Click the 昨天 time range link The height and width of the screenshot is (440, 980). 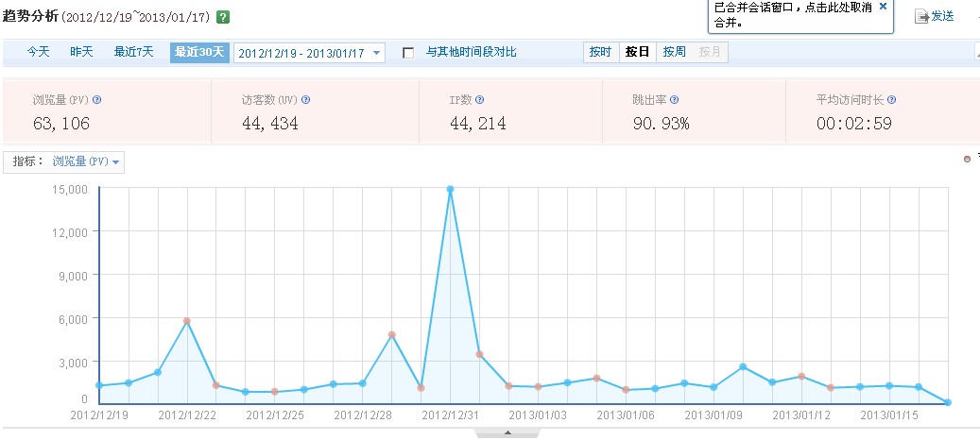click(x=81, y=52)
